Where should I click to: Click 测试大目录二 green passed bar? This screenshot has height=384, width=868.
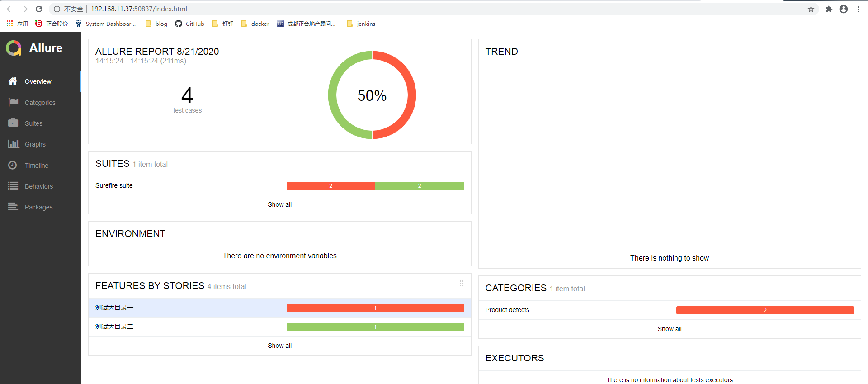(375, 327)
